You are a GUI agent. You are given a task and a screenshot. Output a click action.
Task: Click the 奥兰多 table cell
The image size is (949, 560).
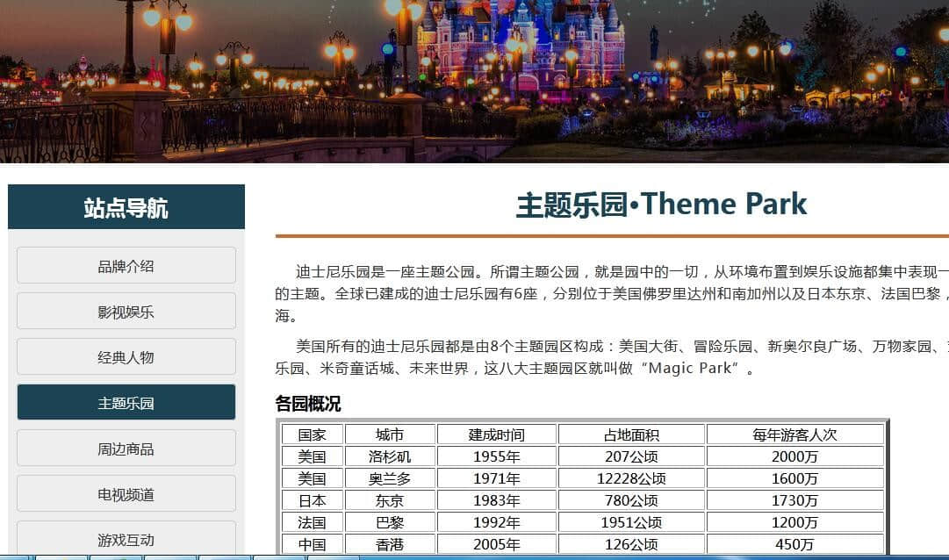(390, 478)
